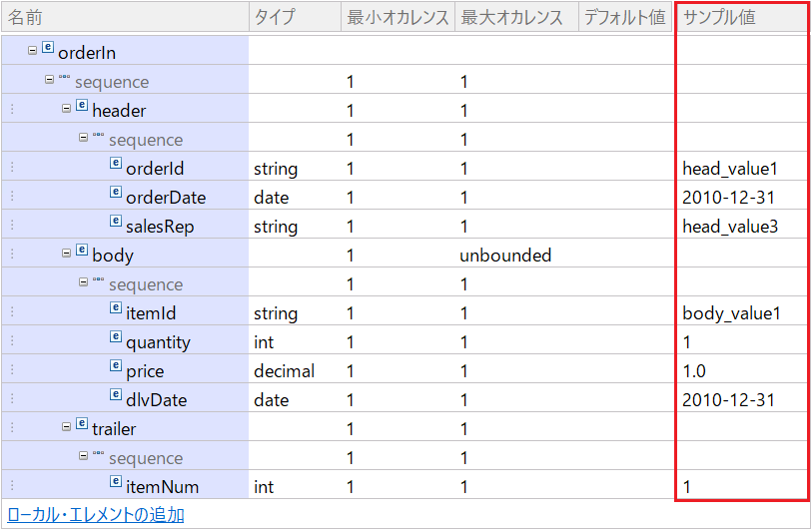Click the drag handle of the dlvDate row
812x530 pixels.
(12, 398)
